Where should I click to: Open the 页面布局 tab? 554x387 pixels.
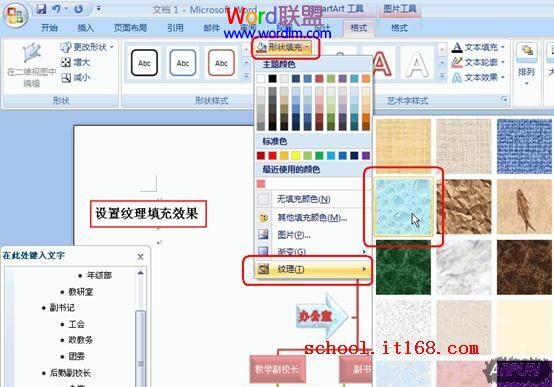pos(130,28)
